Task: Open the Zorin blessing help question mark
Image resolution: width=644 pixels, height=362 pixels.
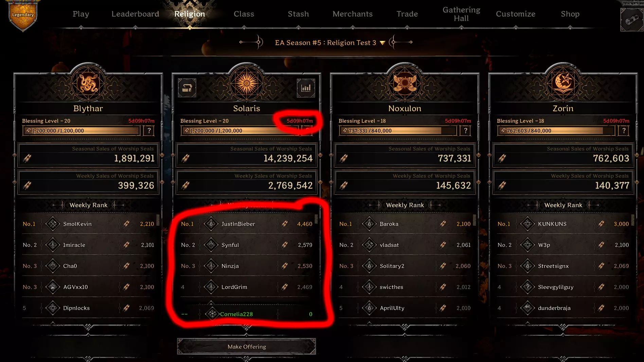Action: (624, 131)
